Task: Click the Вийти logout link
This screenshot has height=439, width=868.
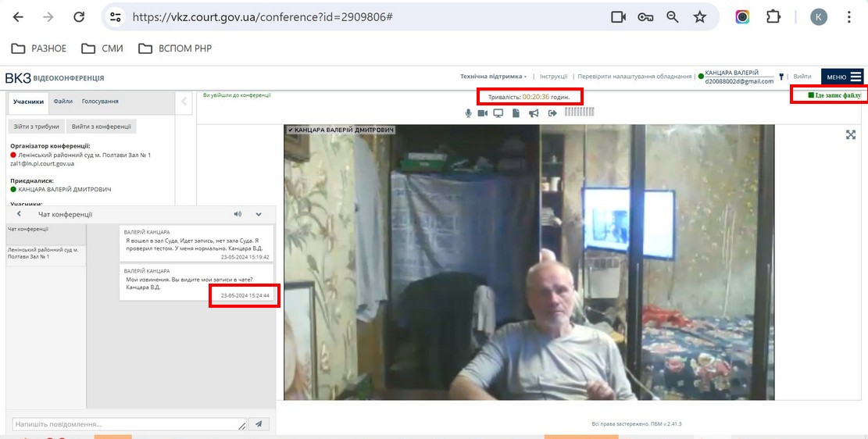Action: (x=802, y=77)
